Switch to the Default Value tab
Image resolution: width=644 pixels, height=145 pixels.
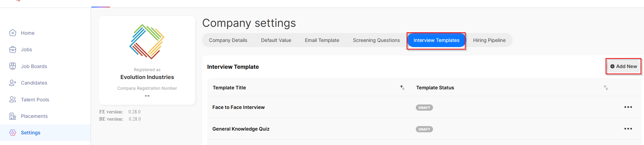(276, 40)
